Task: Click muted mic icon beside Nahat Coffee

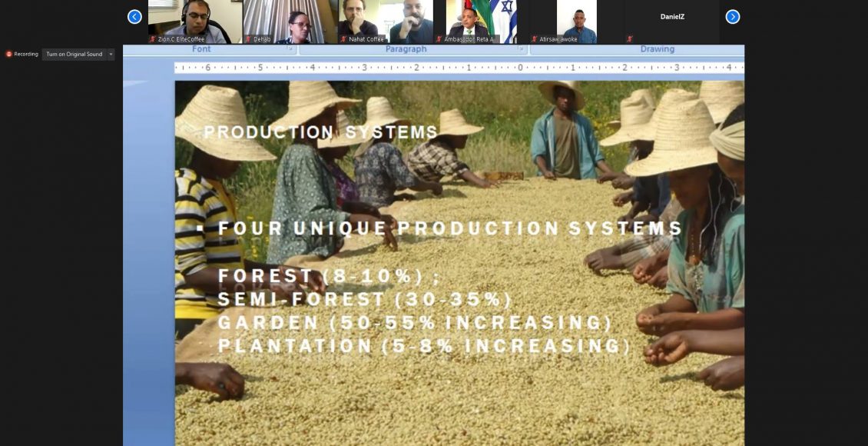Action: point(343,39)
